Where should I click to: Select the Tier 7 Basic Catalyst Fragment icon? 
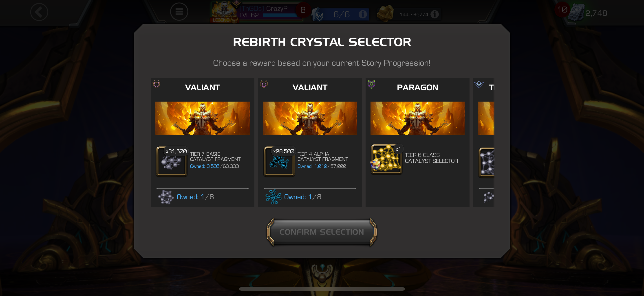click(172, 161)
